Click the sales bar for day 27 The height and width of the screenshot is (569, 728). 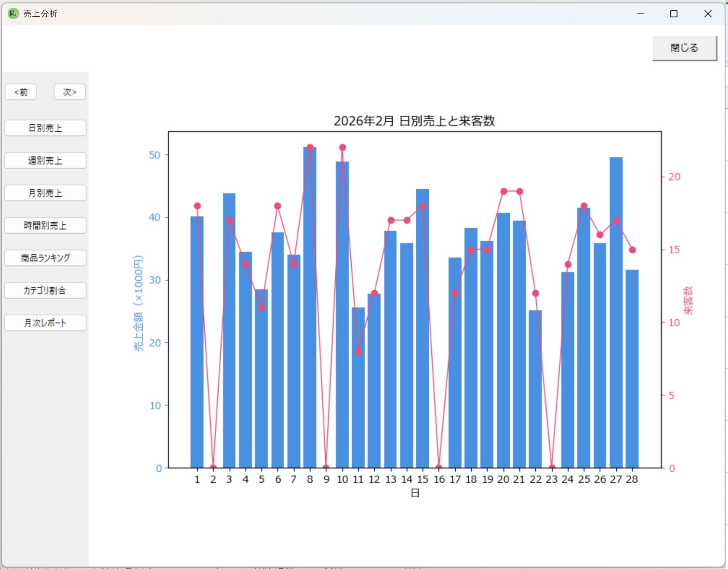pos(616,313)
